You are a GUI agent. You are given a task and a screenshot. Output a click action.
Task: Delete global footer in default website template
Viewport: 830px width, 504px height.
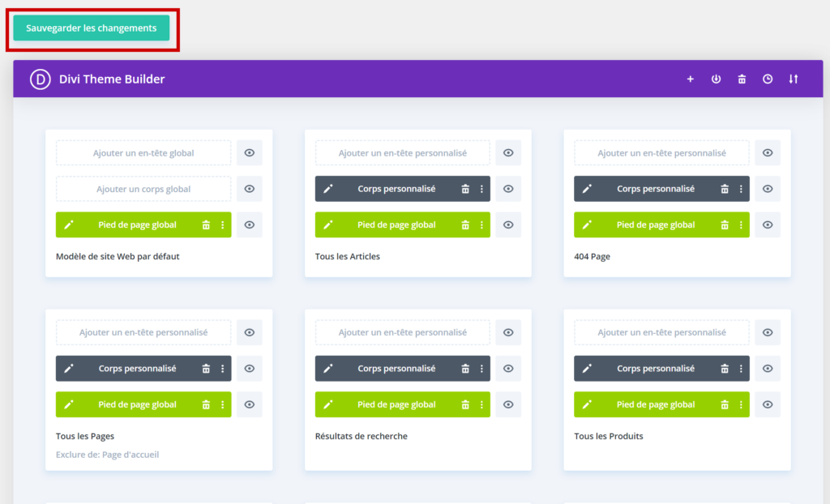click(206, 225)
